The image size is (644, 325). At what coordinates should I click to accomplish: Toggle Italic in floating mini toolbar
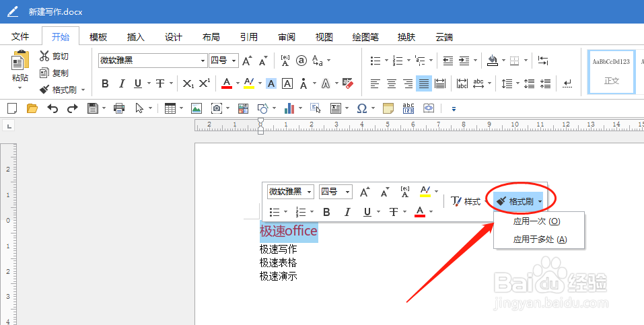click(347, 212)
